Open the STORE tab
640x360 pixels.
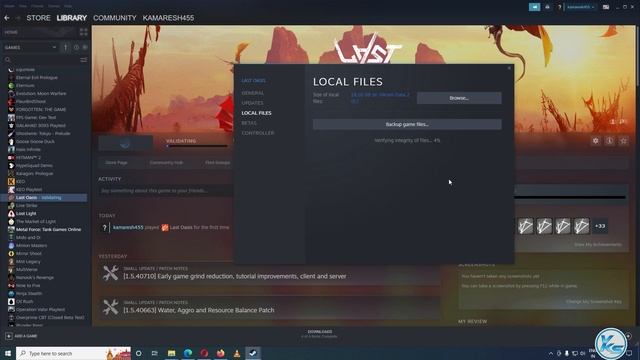(38, 18)
